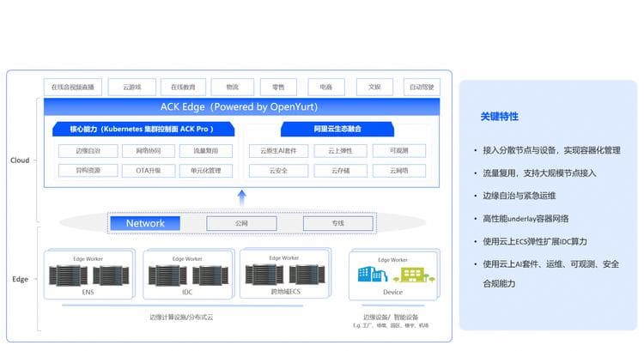Click Edge Worker label in IDC box
The image size is (644, 351).
pos(187,259)
